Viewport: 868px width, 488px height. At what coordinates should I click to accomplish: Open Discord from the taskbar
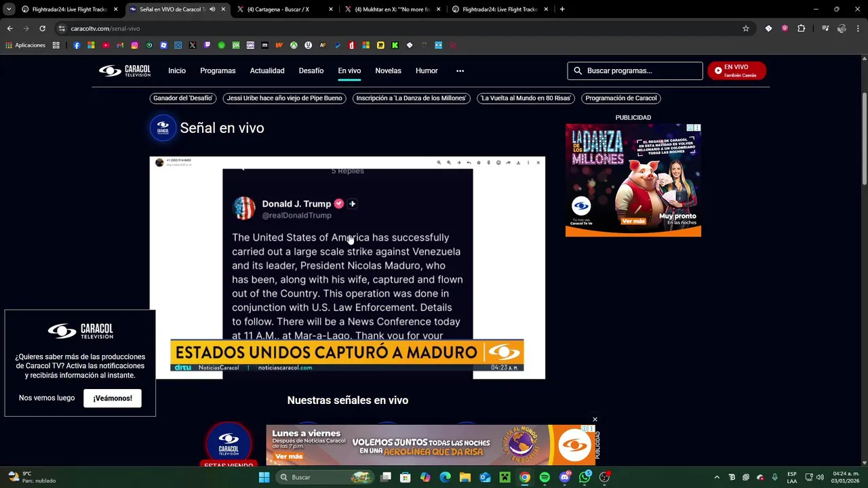[x=565, y=477]
